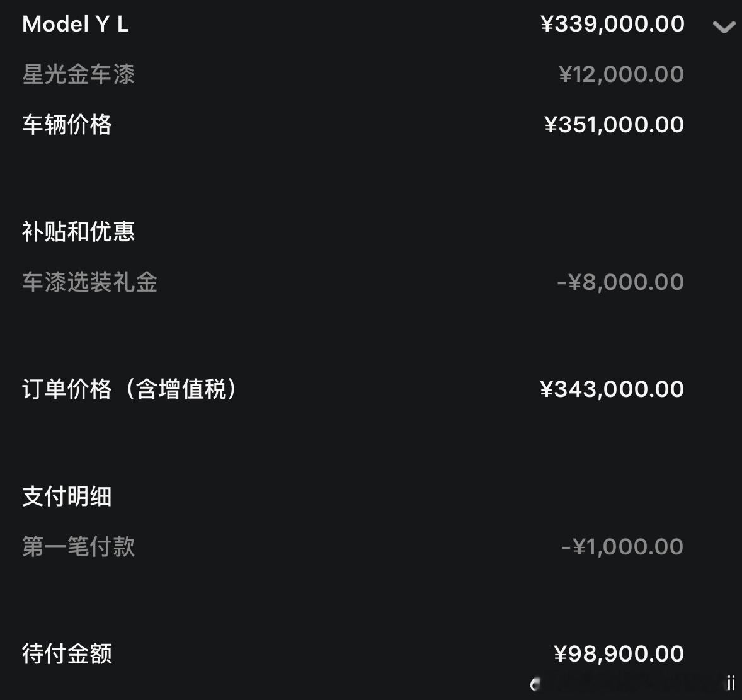Open the 补贴和优惠 section heading
This screenshot has height=700, width=742.
click(x=79, y=232)
